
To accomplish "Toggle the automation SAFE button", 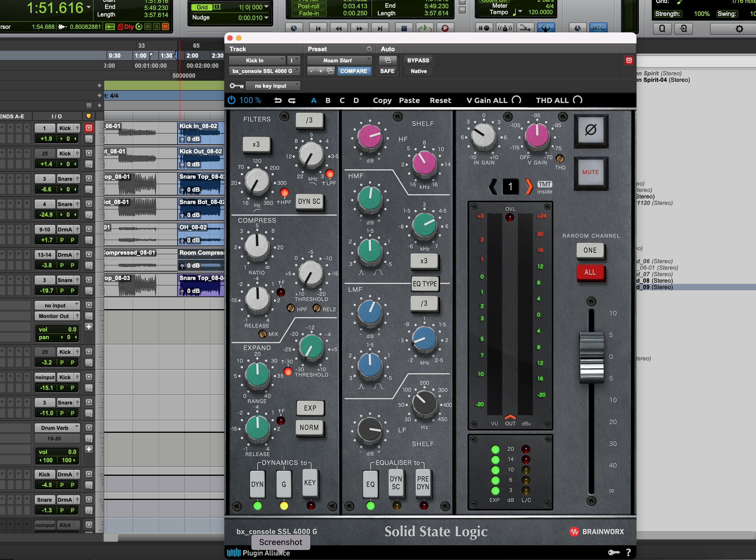I will click(387, 71).
